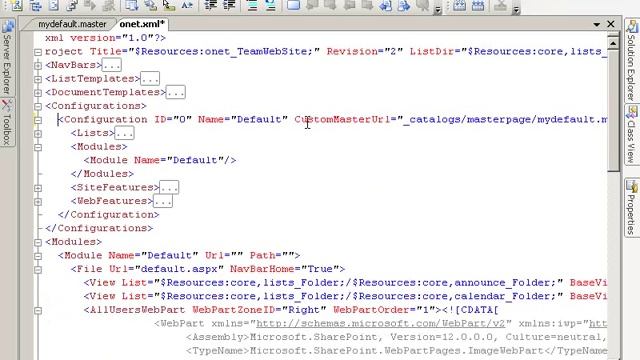Collapse the AllUsersWebPart element

38,311
